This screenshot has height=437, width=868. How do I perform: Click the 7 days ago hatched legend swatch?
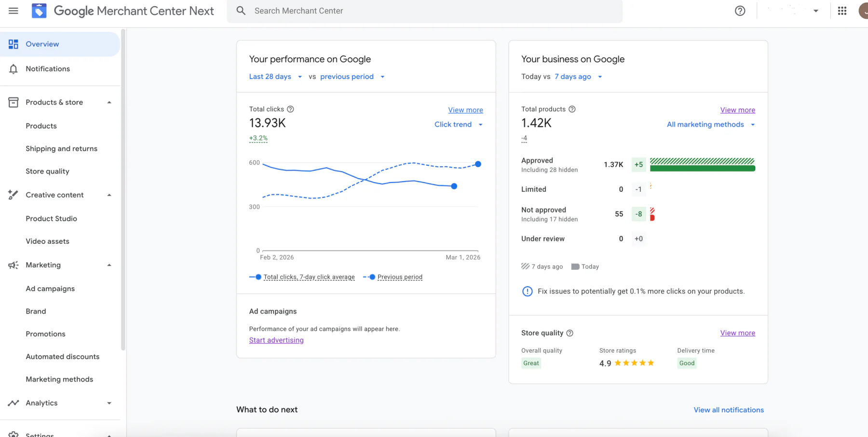[x=525, y=266]
